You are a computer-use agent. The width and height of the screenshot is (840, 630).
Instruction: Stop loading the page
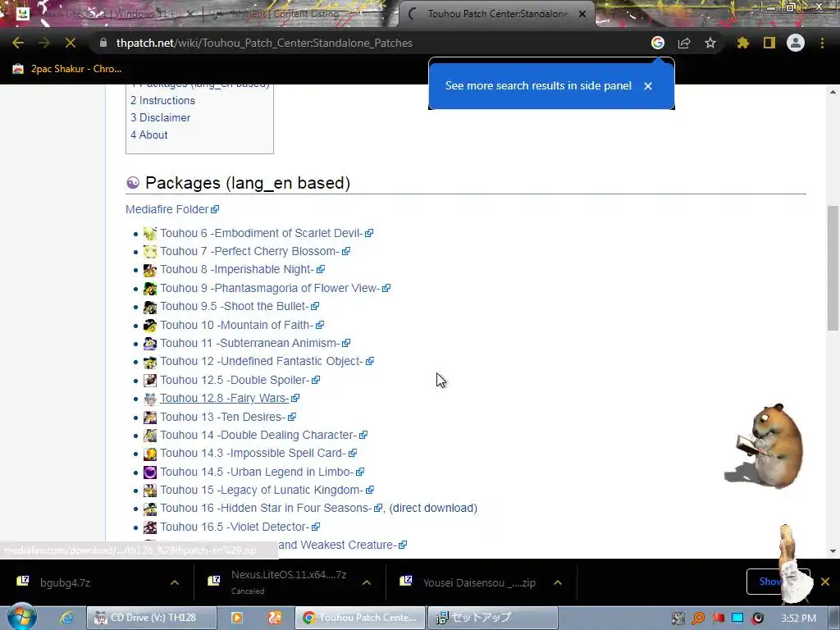click(x=71, y=43)
